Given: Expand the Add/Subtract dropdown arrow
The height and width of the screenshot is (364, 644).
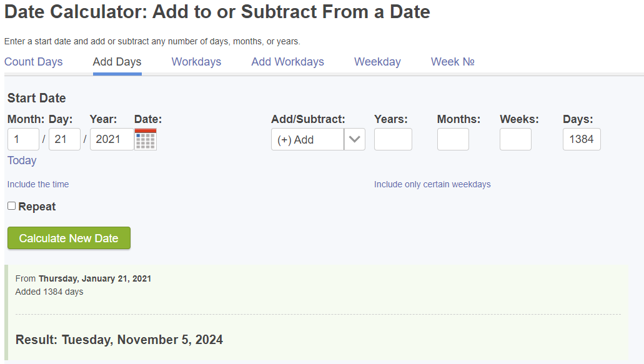Looking at the screenshot, I should [354, 139].
